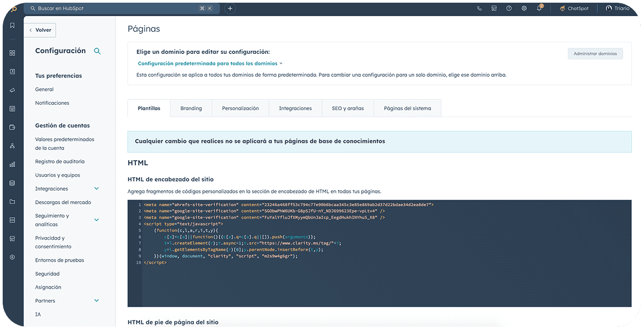Screen dimensions: 644x330
Task: Click the search icon next to Configuración
Action: point(97,51)
